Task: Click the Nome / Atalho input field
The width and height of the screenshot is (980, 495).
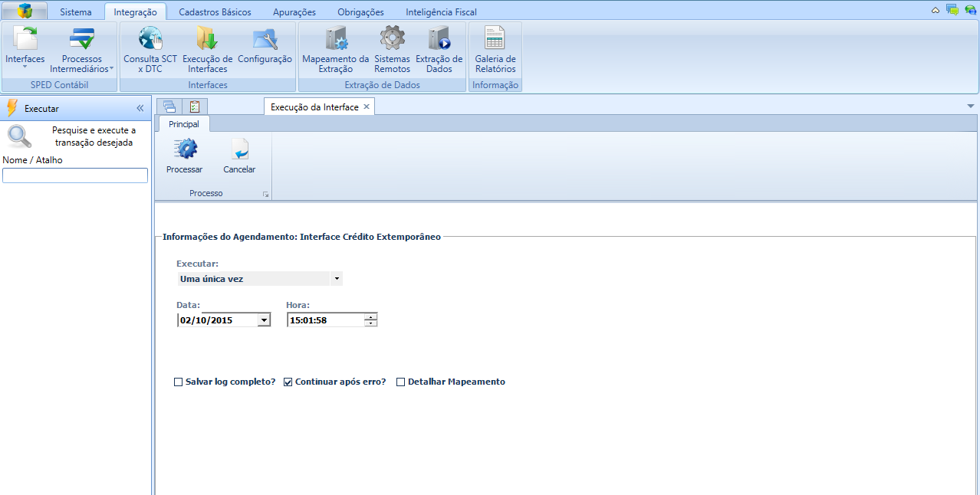Action: [x=75, y=175]
